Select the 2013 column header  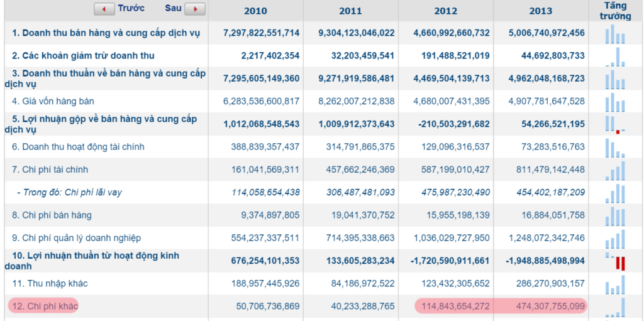click(x=541, y=11)
